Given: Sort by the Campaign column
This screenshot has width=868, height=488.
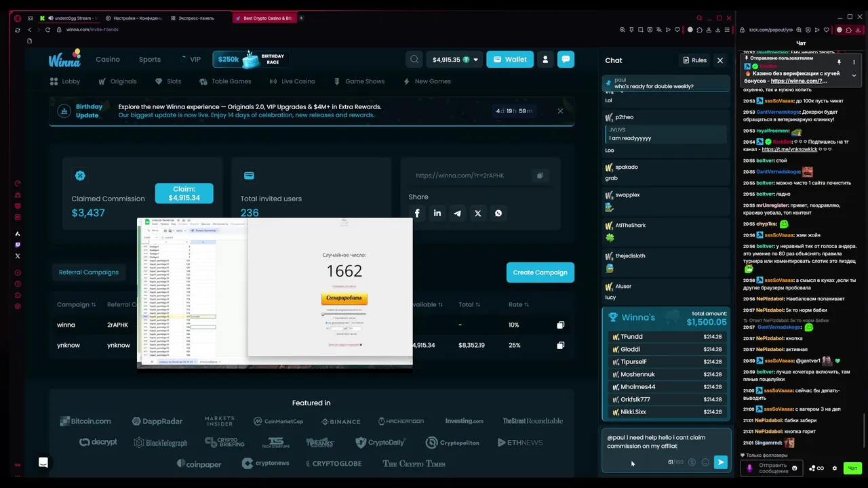Looking at the screenshot, I should (76, 305).
